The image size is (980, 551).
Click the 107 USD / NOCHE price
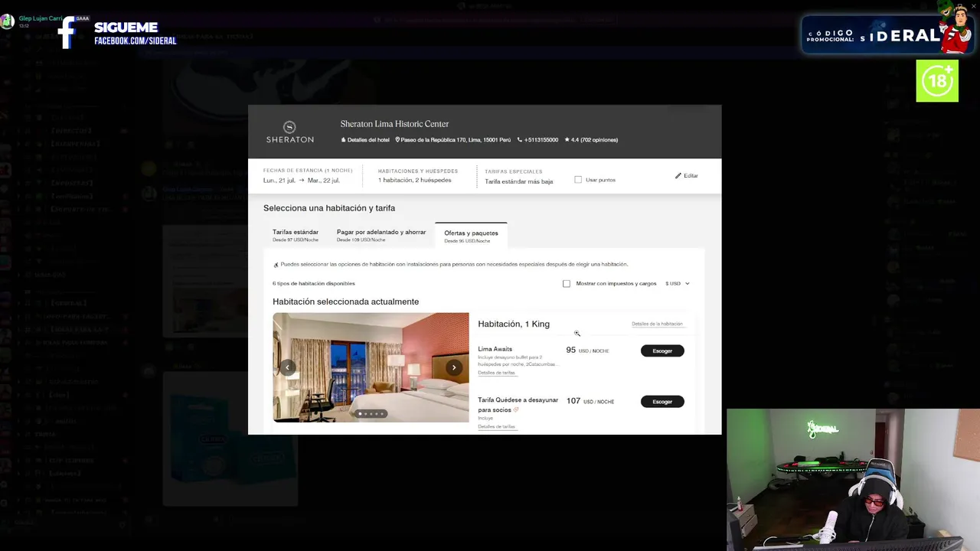point(590,401)
